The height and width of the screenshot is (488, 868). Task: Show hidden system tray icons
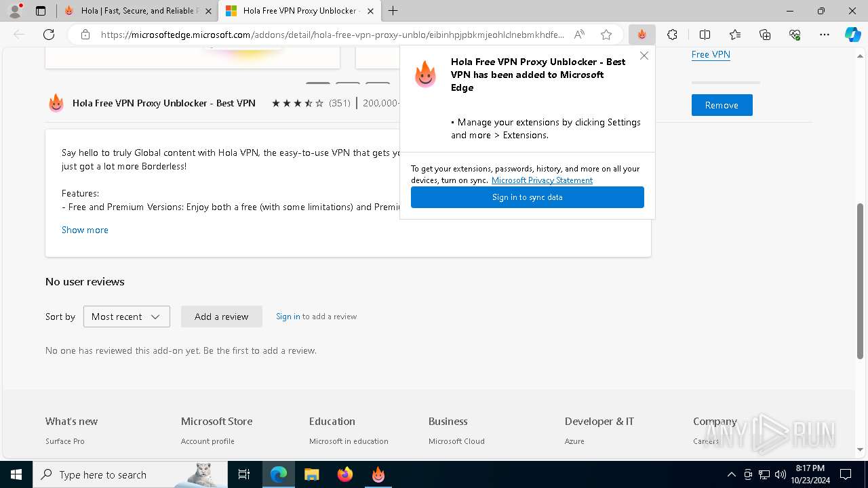coord(731,474)
